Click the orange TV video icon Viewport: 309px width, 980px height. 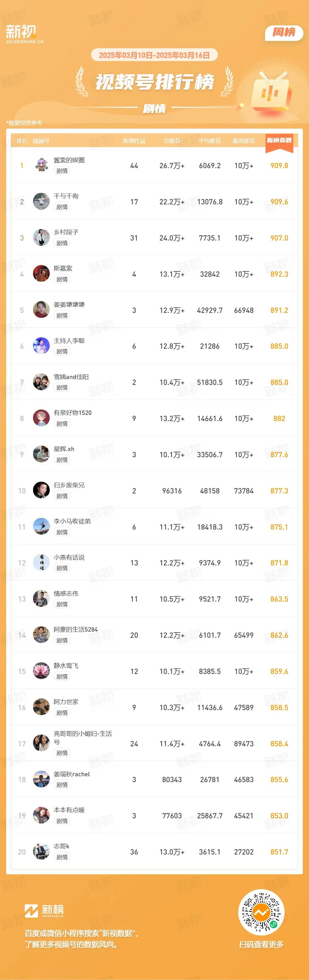[271, 90]
